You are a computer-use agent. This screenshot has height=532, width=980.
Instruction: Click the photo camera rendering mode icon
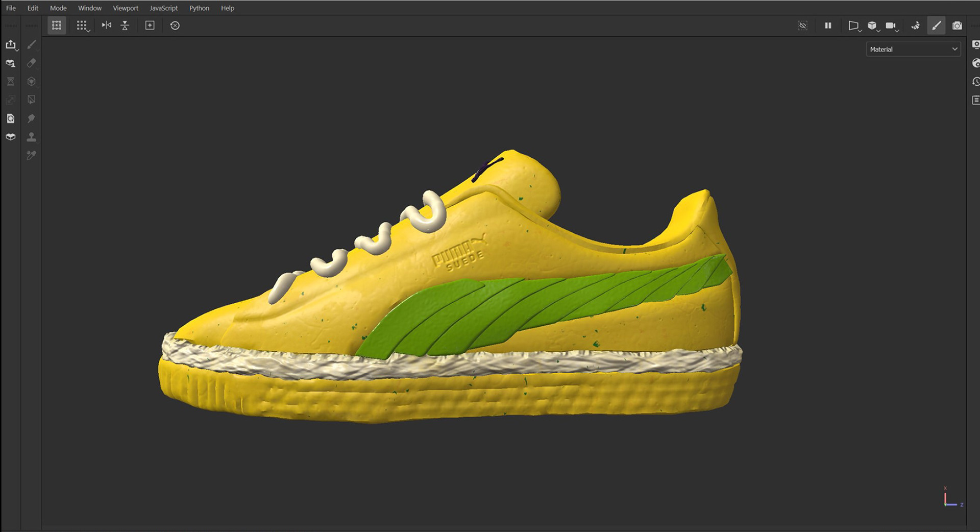coord(957,26)
